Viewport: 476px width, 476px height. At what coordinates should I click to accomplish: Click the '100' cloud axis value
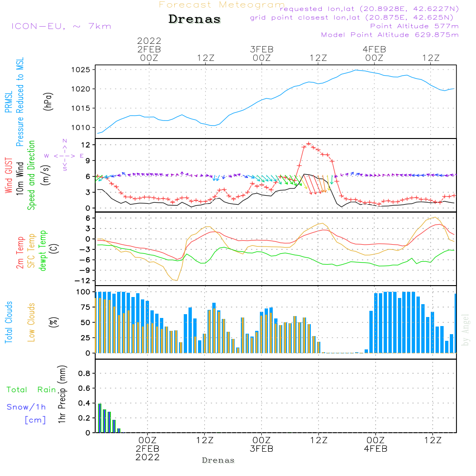[x=83, y=292]
